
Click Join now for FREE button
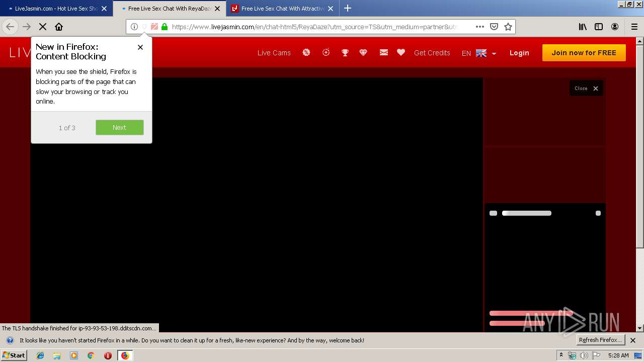tap(584, 53)
